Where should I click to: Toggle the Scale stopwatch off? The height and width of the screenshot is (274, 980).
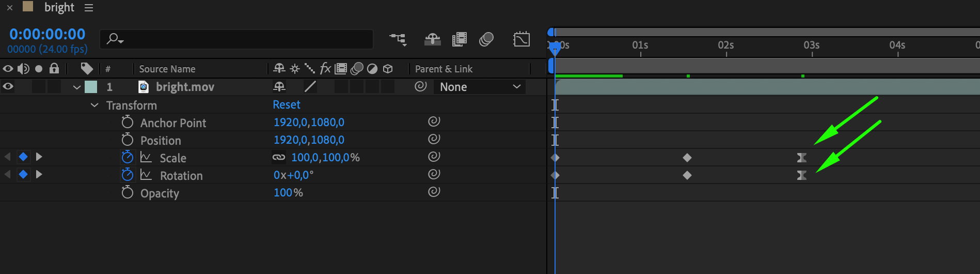click(128, 157)
